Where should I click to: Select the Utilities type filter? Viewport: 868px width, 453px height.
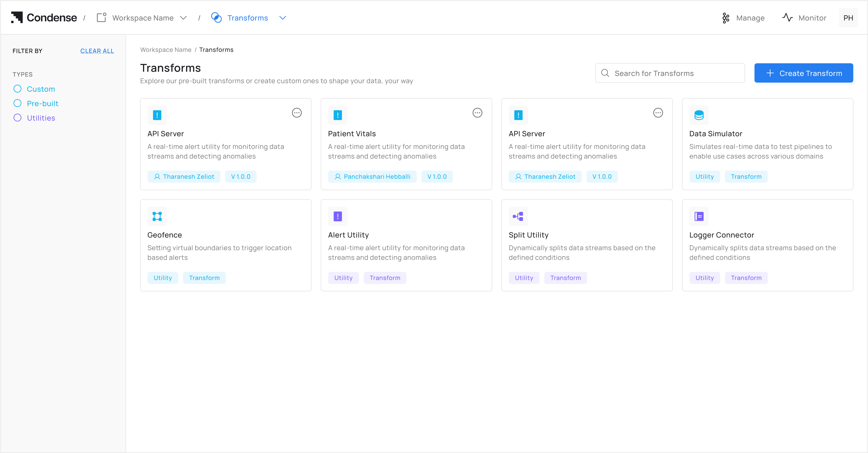tap(17, 118)
